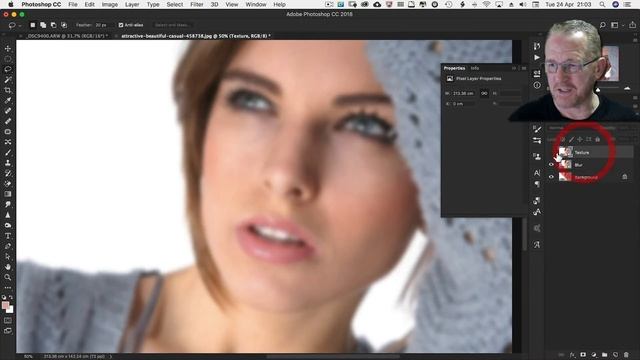Click the foreground color swatch
This screenshot has width=640, height=360.
(x=5, y=305)
